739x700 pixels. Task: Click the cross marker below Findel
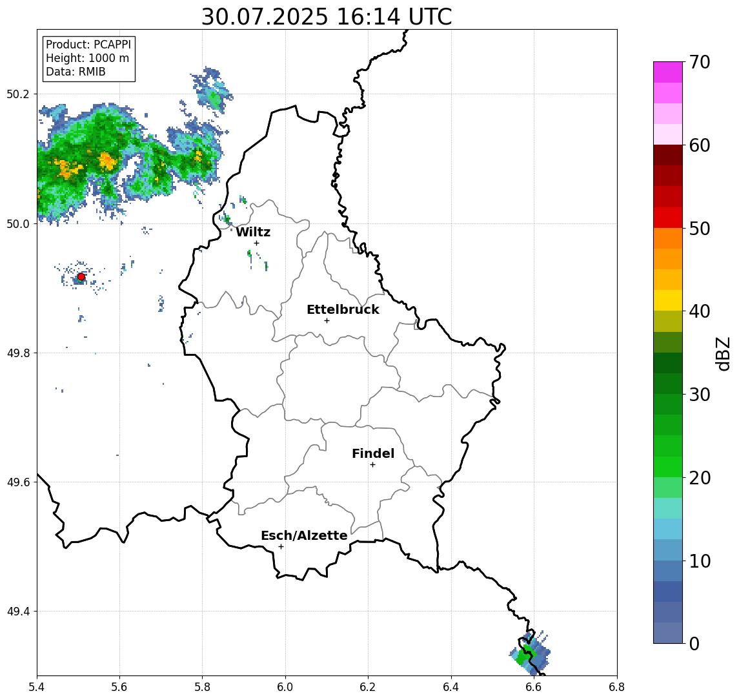point(372,465)
